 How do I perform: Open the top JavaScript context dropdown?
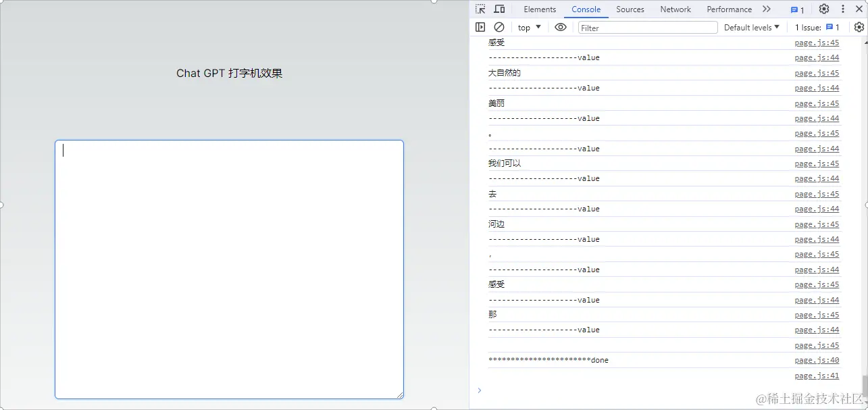click(530, 28)
